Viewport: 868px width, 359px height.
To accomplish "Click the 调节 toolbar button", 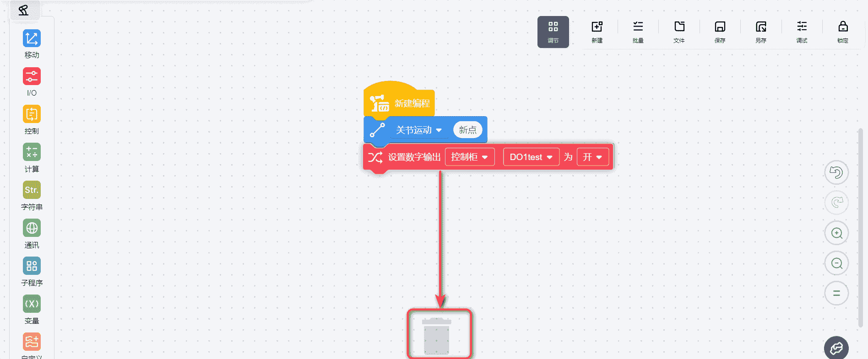I will (553, 32).
